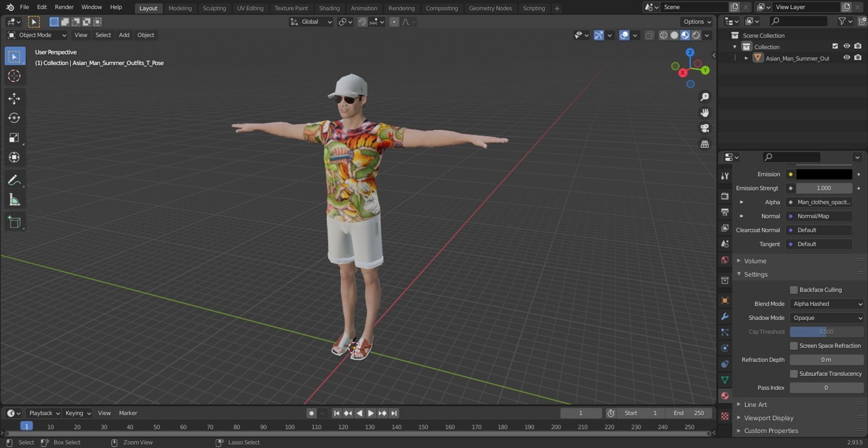Open the Object Mode dropdown
Screen dimensions: 868x448
coord(37,35)
